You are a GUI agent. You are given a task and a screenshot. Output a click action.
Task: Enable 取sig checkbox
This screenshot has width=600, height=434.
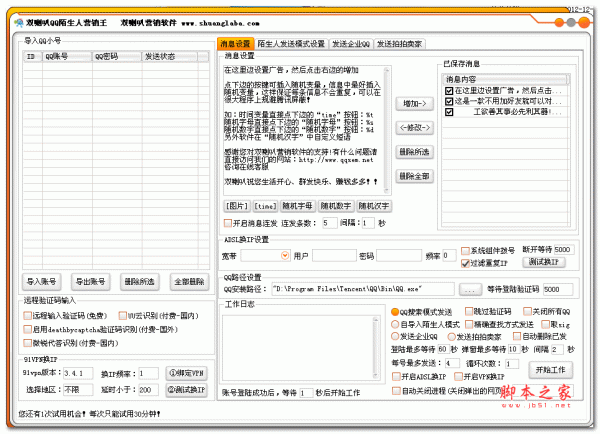pyautogui.click(x=545, y=325)
